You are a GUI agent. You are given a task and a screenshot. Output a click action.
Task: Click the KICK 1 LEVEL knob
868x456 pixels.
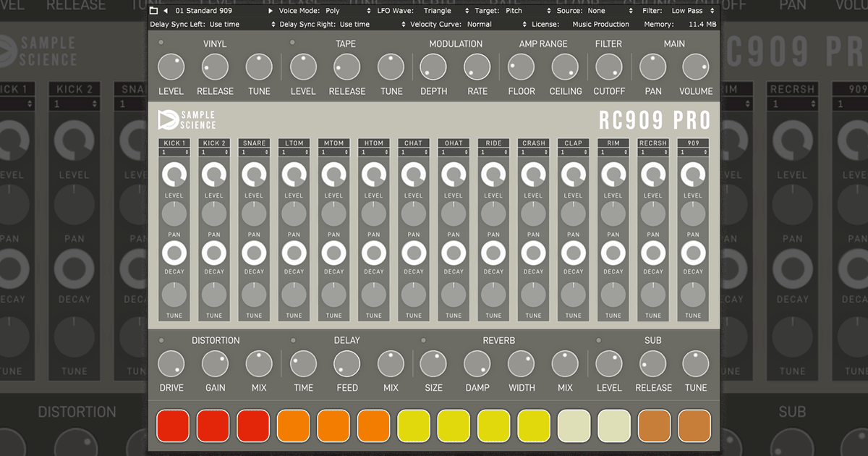[x=174, y=176]
